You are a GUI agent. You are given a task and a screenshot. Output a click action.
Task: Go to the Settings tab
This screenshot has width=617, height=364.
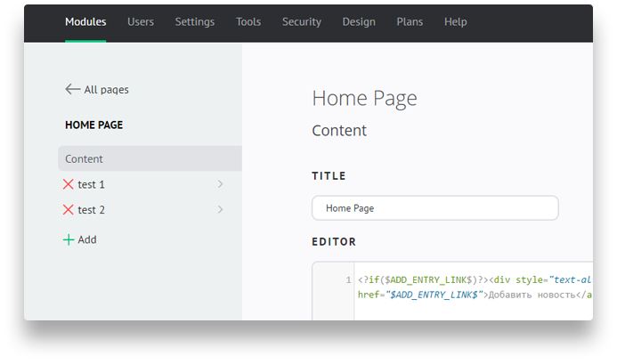195,21
